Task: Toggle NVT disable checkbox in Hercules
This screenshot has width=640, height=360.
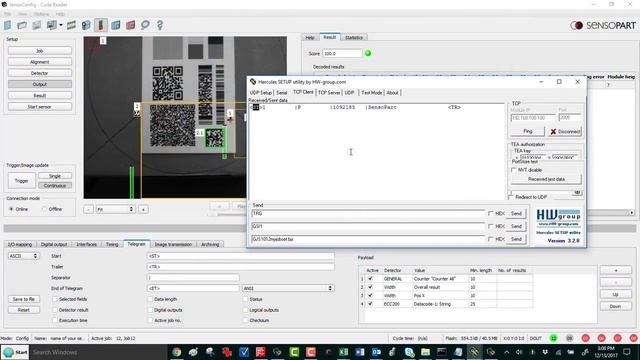Action: pos(514,170)
